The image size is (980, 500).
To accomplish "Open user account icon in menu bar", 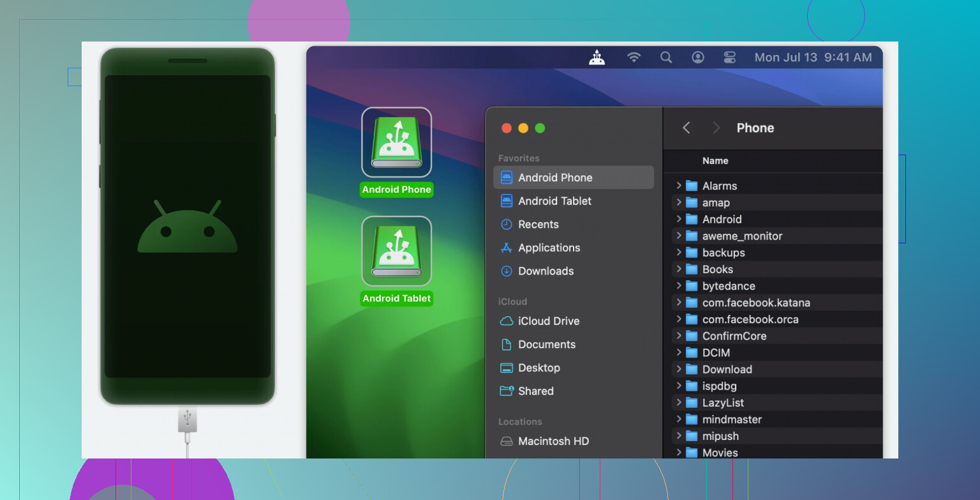I will (698, 57).
